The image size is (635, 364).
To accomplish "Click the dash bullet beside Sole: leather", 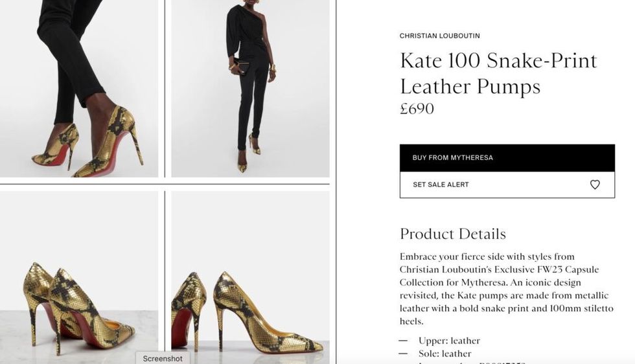I will 404,354.
